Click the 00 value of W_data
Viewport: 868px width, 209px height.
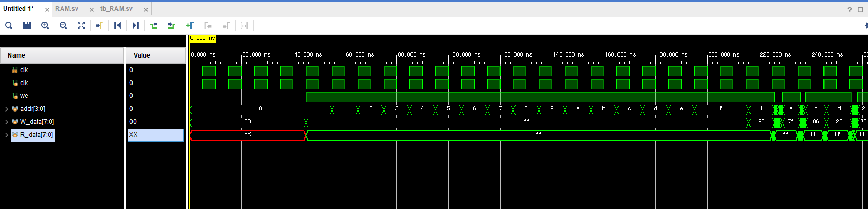click(133, 122)
